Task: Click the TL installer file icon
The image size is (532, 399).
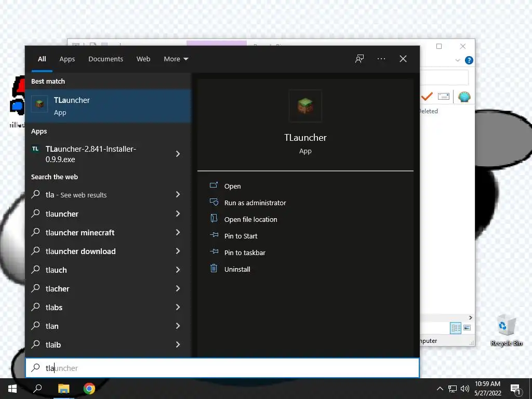Action: [35, 149]
